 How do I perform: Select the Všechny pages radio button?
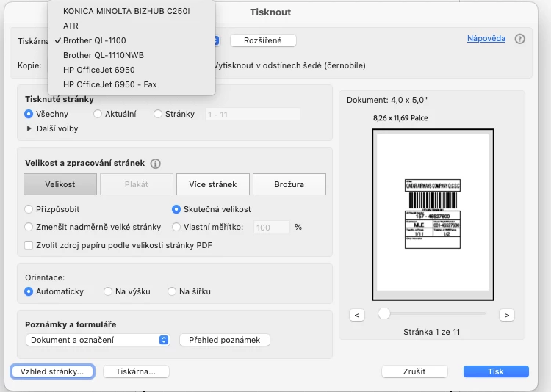(x=29, y=114)
